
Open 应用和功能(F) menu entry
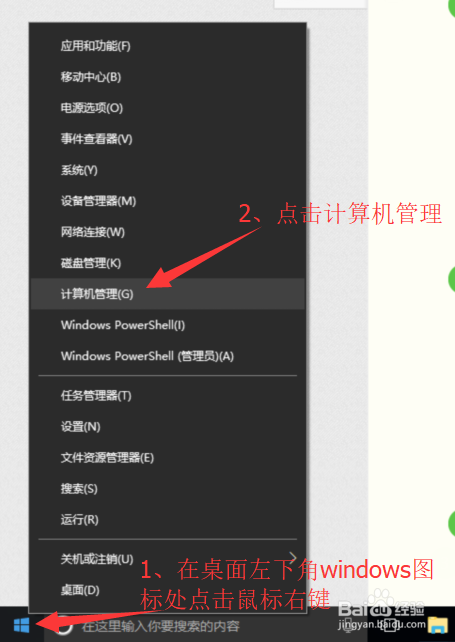coord(168,46)
